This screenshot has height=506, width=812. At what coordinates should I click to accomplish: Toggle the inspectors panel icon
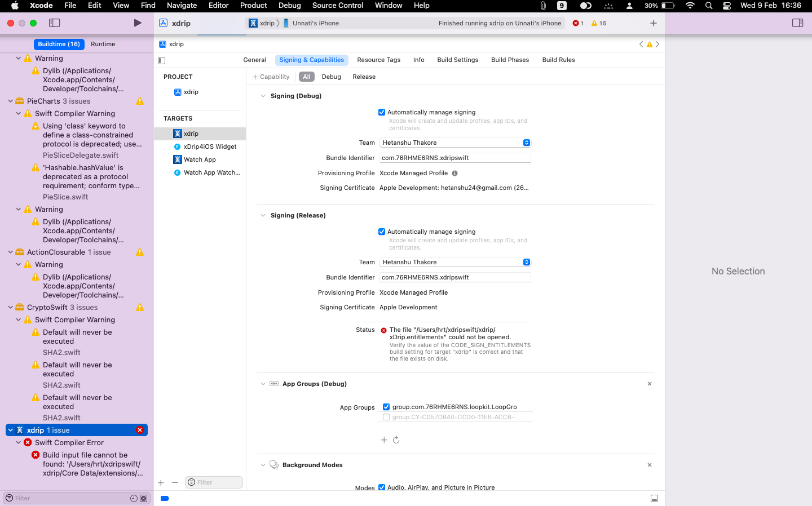pos(797,23)
